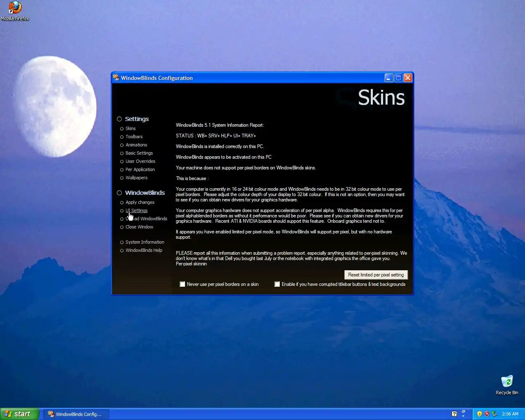
Task: Click the STATUS line text
Action: 216,136
